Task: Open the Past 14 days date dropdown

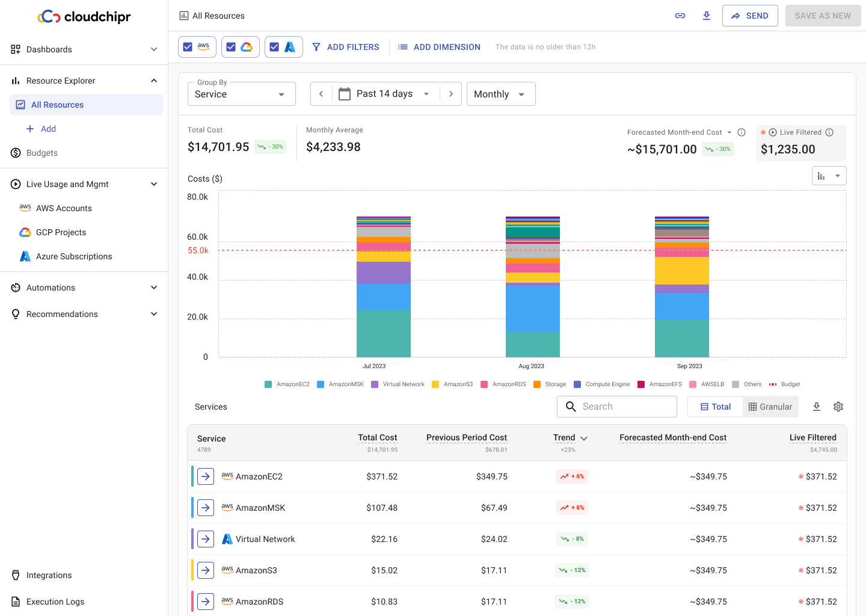Action: 385,94
